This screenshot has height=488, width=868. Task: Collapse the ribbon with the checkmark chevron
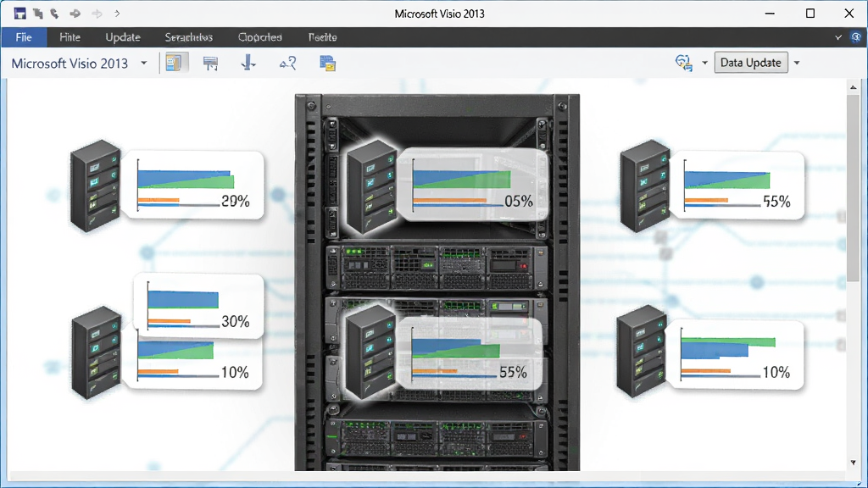coord(838,37)
